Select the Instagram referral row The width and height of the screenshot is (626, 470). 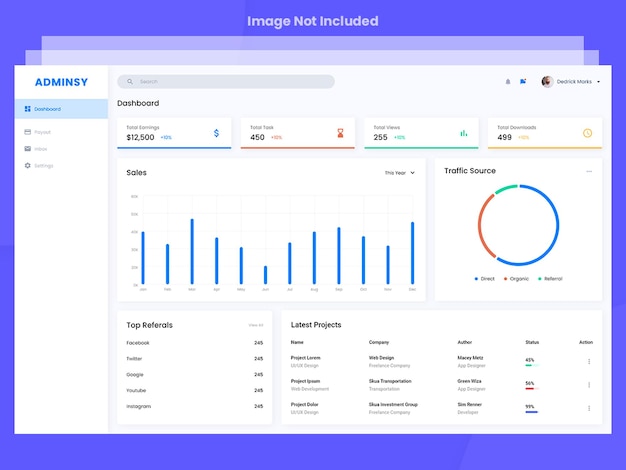[x=195, y=406]
